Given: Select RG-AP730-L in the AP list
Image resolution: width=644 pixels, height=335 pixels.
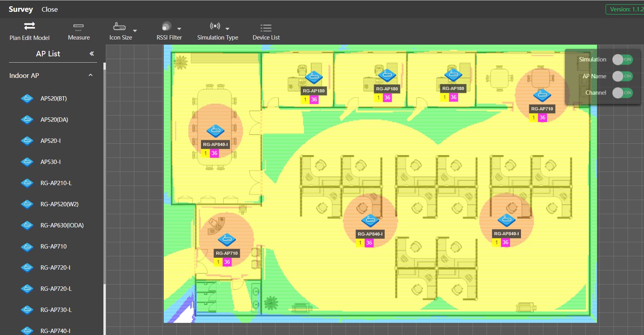Looking at the screenshot, I should (x=56, y=310).
